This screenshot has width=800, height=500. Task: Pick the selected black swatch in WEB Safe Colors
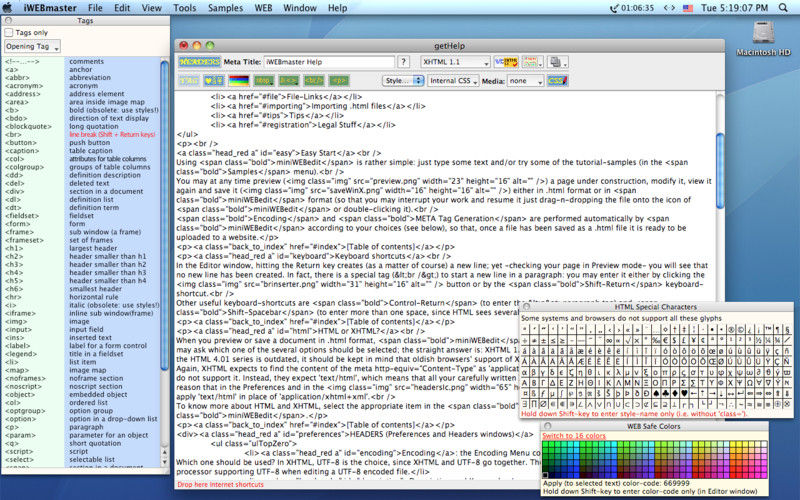tap(545, 476)
